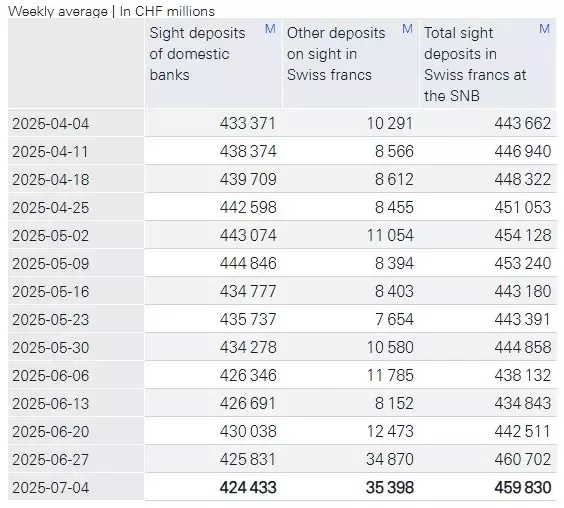The height and width of the screenshot is (508, 564).
Task: Click the M icon in Other deposits column
Action: 407,29
